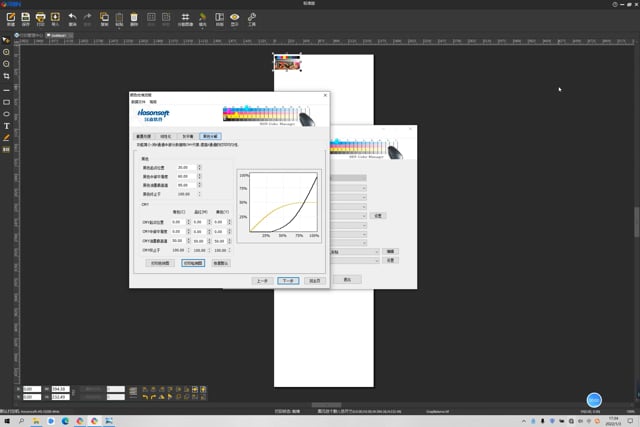Click the highlighted fourth tab in the Hasonsoft dialog
Image resolution: width=640 pixels, height=427 pixels.
click(210, 136)
